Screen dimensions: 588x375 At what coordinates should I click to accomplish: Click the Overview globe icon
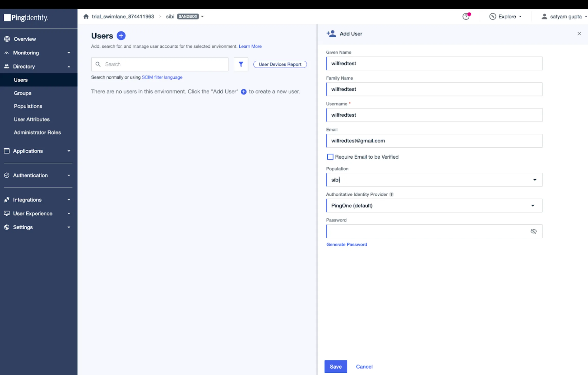pyautogui.click(x=7, y=39)
